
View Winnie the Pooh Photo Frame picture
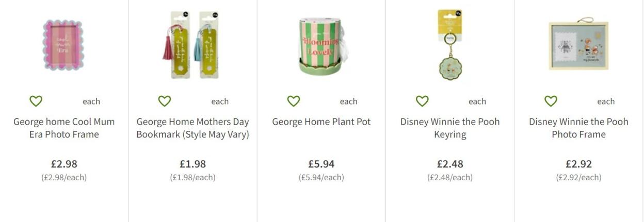(x=578, y=46)
